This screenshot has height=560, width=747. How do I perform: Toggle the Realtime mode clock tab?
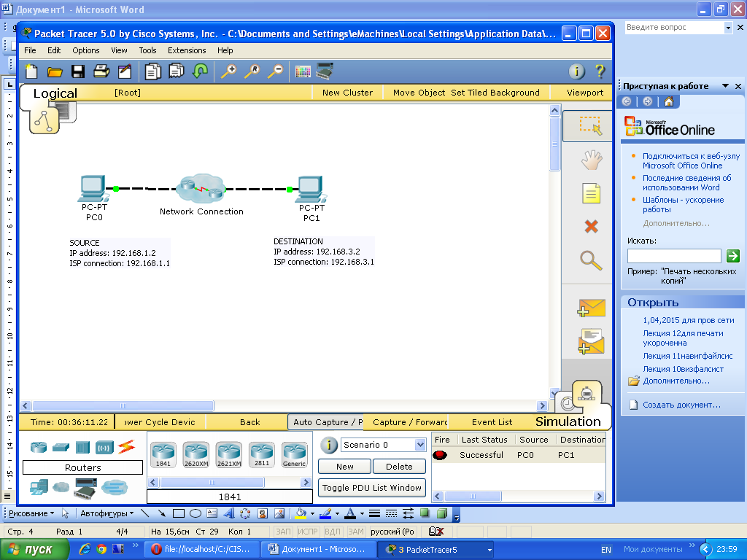[568, 403]
